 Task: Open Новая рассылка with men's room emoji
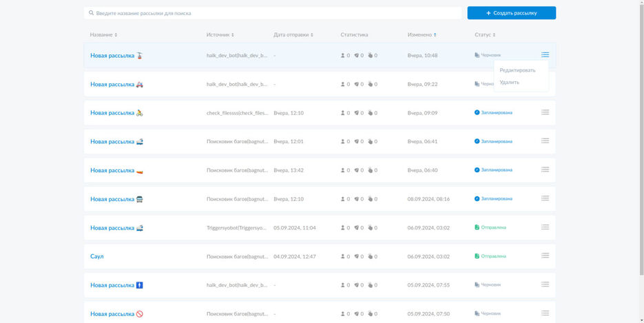coord(116,285)
